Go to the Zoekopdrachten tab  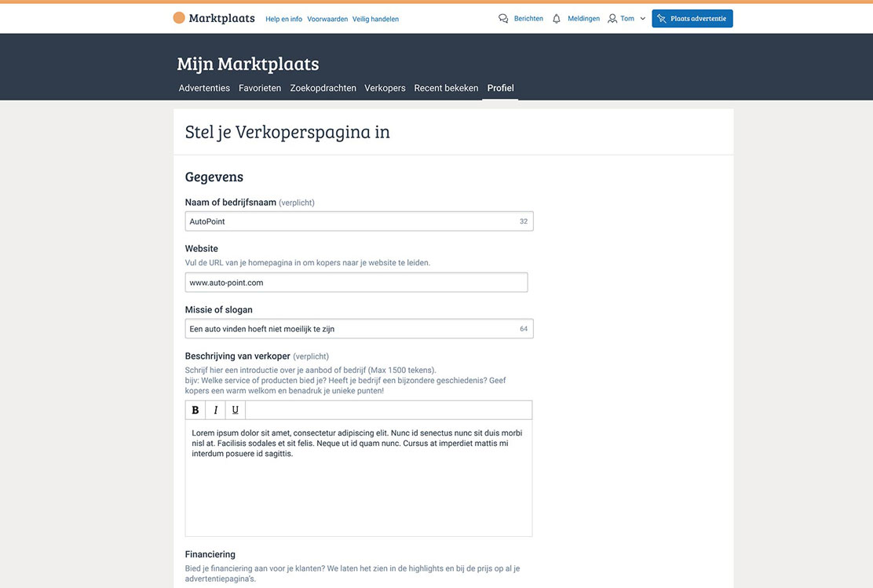pos(323,88)
